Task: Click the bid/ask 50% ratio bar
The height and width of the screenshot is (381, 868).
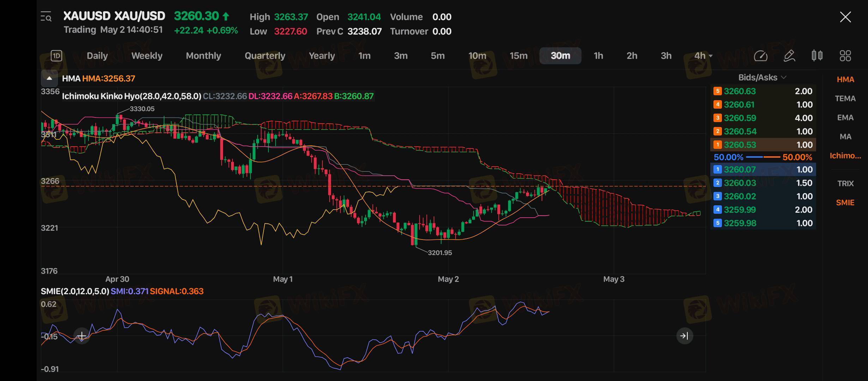Action: click(763, 157)
